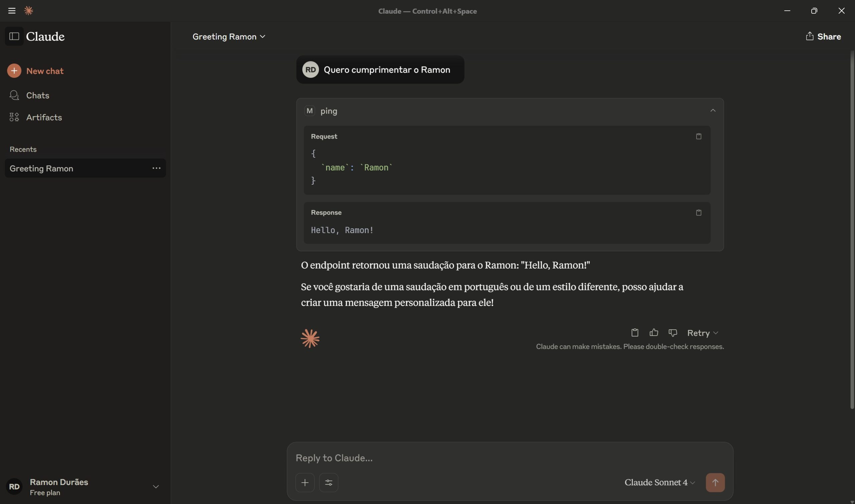855x504 pixels.
Task: Click the Artifacts shapes icon
Action: pos(14,117)
